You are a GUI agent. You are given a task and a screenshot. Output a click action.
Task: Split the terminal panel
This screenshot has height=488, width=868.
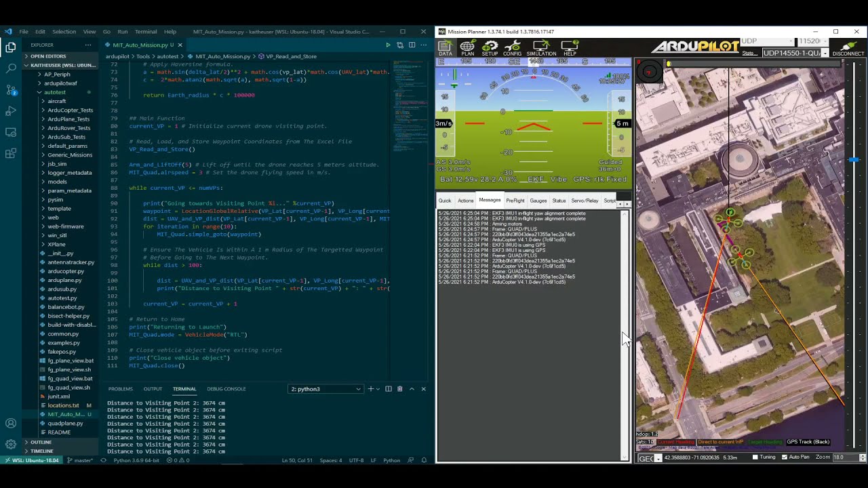389,389
